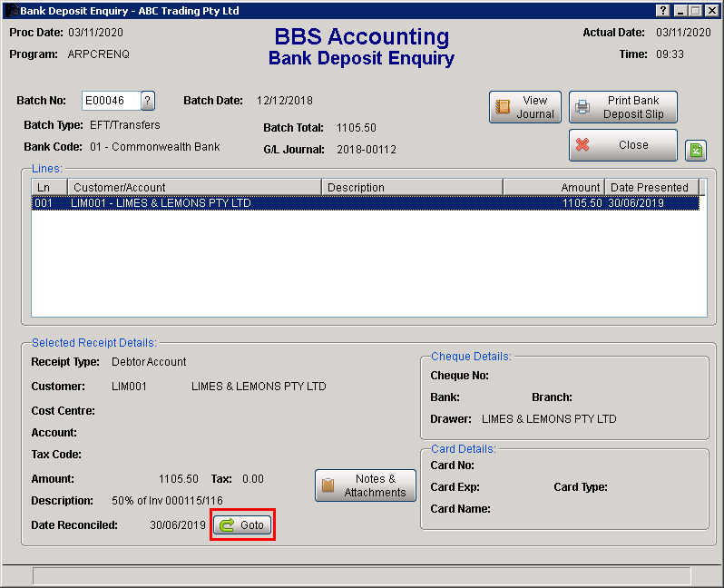Click the Batch Date value 12/12/2018
This screenshot has height=588, width=724.
285,101
